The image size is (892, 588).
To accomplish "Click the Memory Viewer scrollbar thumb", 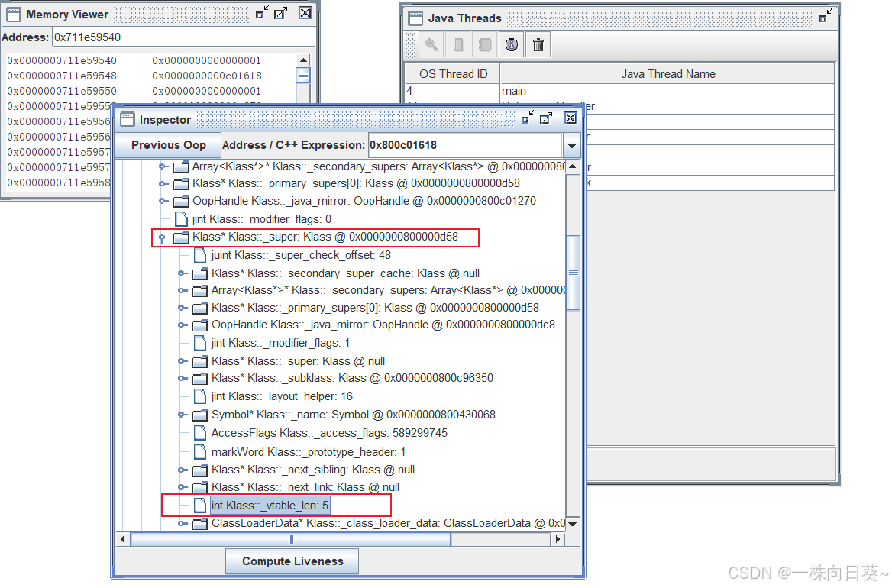I will click(x=303, y=75).
